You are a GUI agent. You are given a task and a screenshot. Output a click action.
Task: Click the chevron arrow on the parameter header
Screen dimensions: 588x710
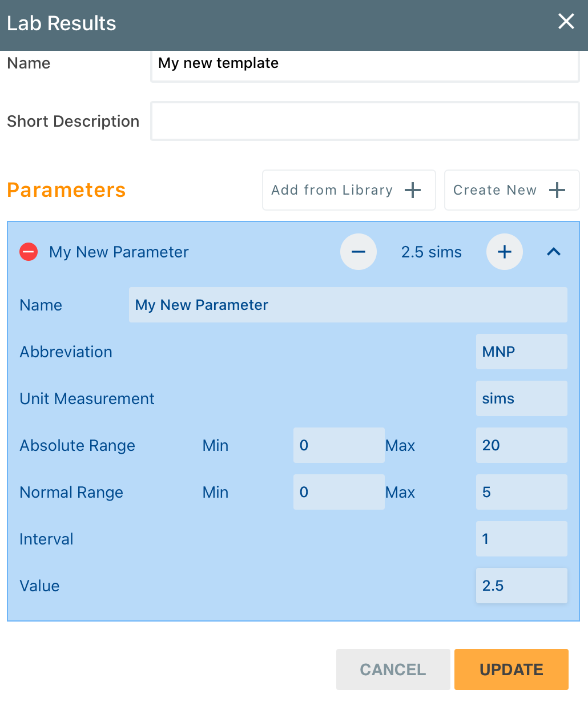tap(553, 251)
